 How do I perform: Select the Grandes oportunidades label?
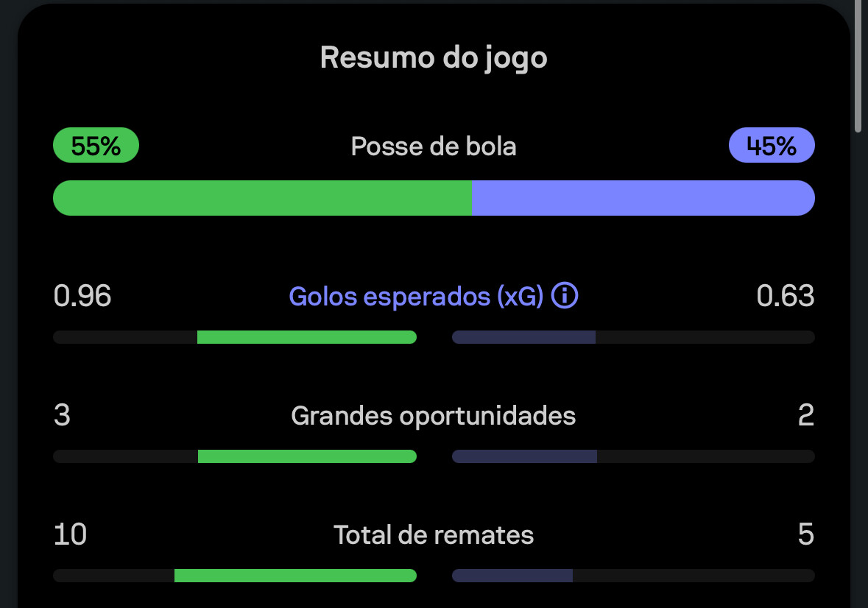434,416
